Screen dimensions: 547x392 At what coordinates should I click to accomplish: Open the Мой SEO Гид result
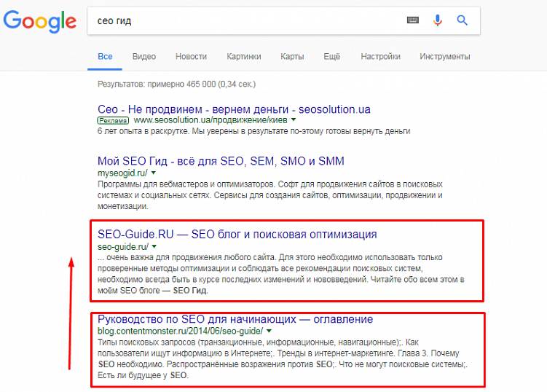tap(221, 160)
